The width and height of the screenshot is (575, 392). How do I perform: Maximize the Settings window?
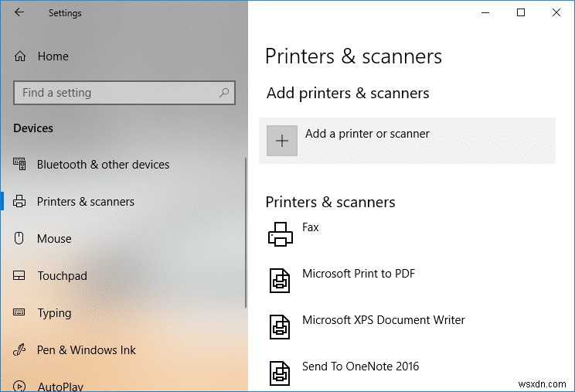pos(521,12)
